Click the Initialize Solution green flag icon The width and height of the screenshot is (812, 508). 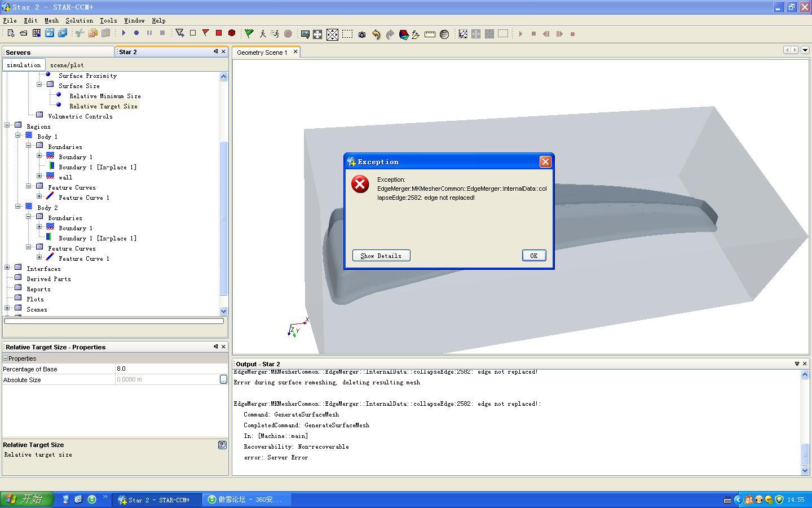[249, 34]
